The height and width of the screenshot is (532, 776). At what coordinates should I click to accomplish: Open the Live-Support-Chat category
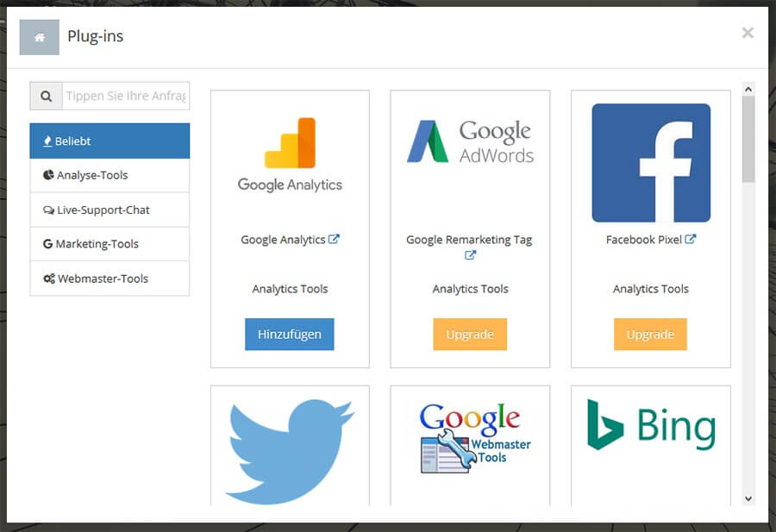[x=110, y=210]
